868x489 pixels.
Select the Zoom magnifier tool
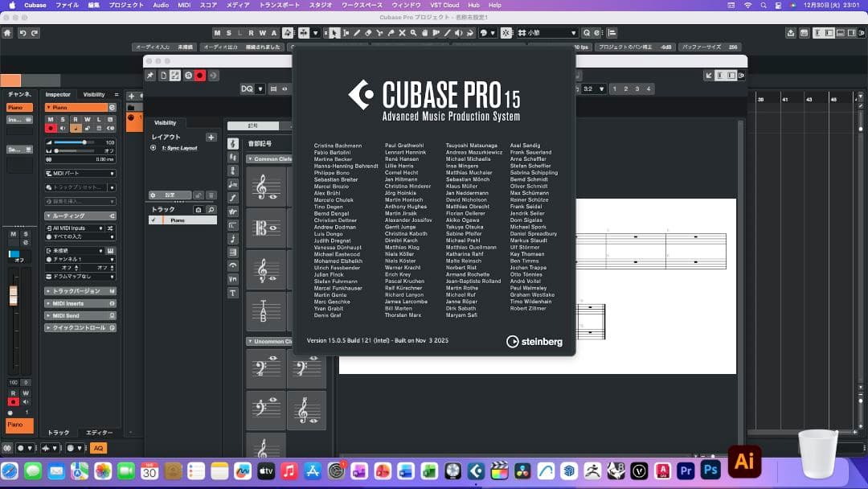[x=412, y=33]
